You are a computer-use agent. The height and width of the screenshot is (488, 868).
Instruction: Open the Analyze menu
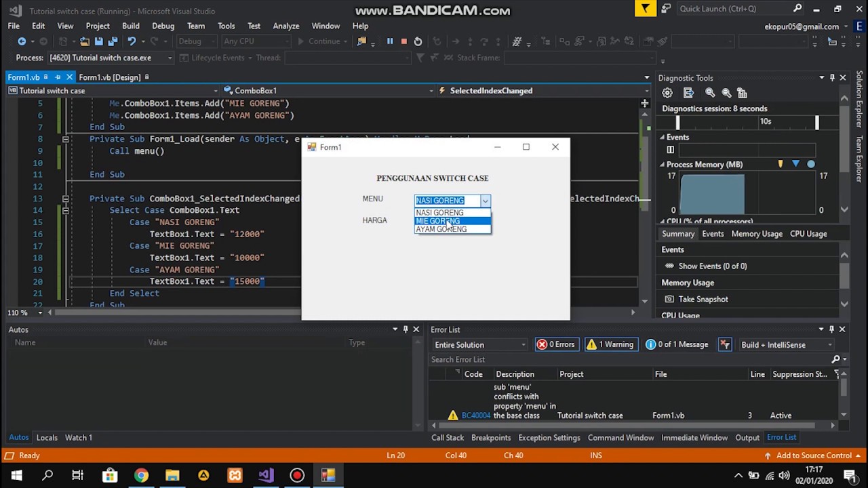coord(286,26)
